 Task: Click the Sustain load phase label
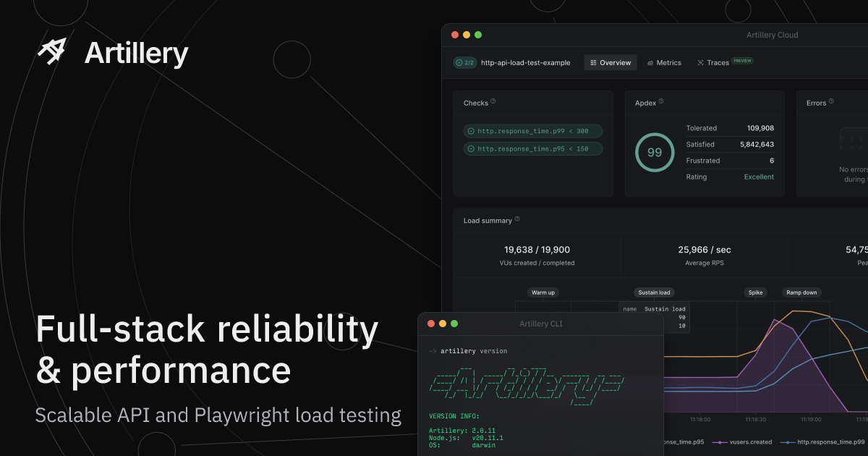point(654,292)
